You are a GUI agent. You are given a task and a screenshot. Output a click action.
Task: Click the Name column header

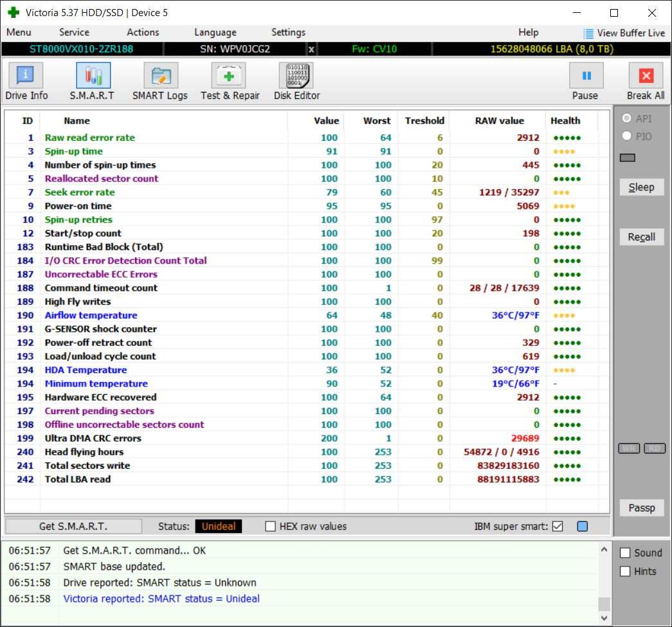pos(77,121)
